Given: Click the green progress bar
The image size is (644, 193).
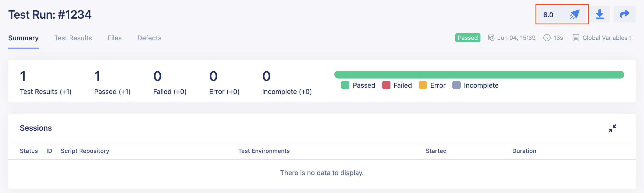Looking at the screenshot, I should (x=479, y=74).
